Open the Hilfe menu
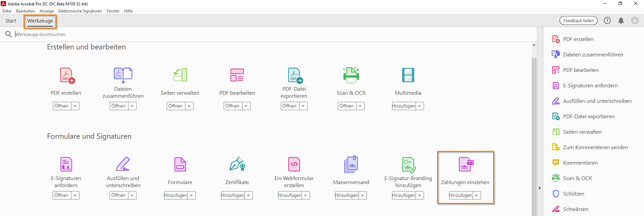Image resolution: width=644 pixels, height=216 pixels. [x=128, y=11]
